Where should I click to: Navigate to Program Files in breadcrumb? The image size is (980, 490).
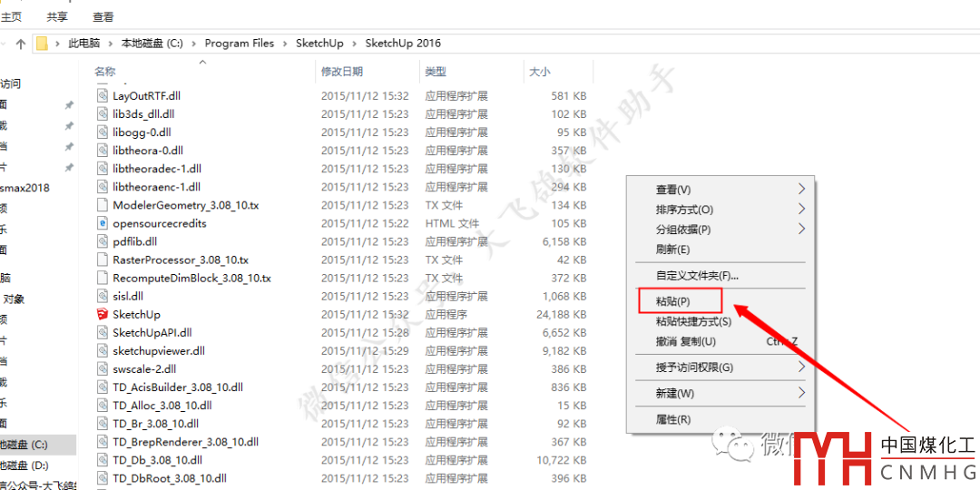point(240,44)
